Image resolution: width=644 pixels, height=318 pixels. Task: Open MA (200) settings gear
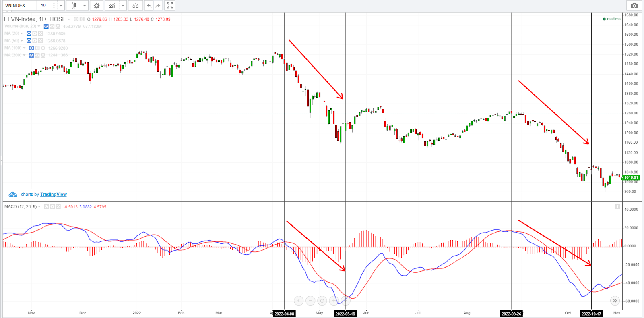pos(37,55)
